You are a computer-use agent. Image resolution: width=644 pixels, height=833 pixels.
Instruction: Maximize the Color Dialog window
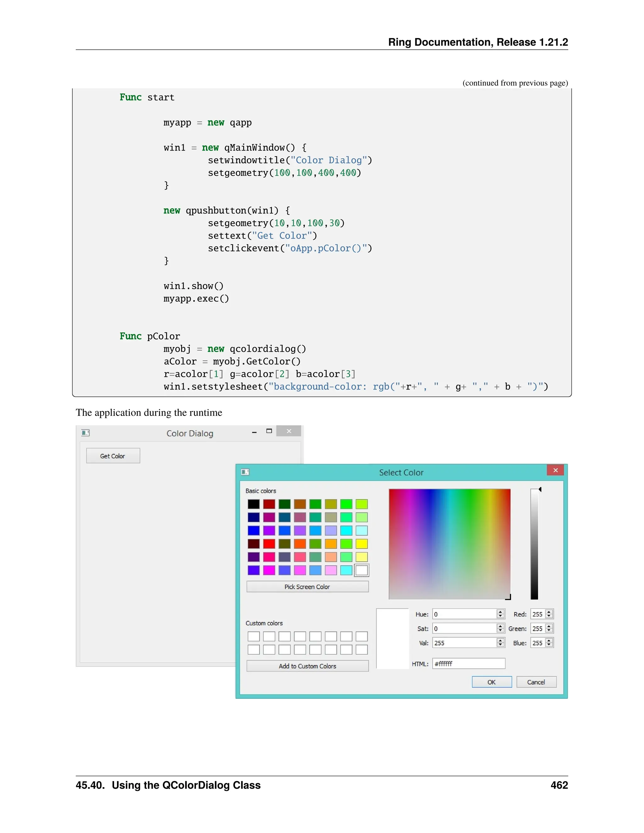pyautogui.click(x=269, y=431)
